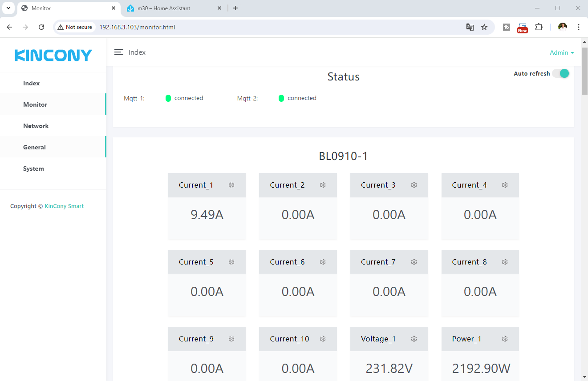Open Current_6 settings gear icon
Screen dimensions: 588x381
[x=323, y=262]
